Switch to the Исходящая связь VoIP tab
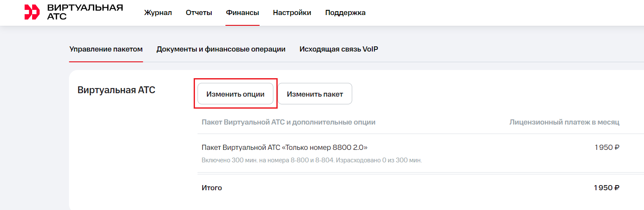This screenshot has width=644, height=210. click(338, 49)
